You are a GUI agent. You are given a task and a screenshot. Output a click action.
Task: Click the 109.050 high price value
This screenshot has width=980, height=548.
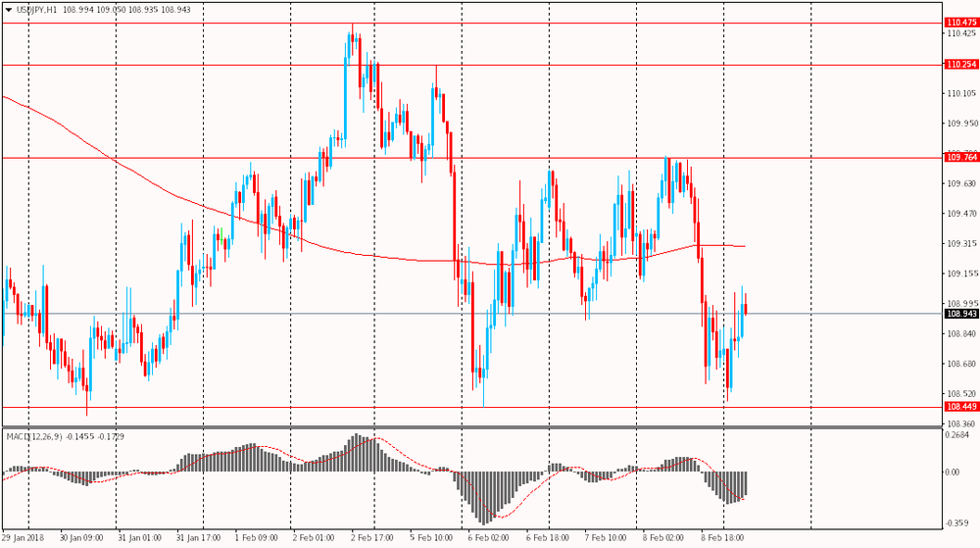(112, 10)
